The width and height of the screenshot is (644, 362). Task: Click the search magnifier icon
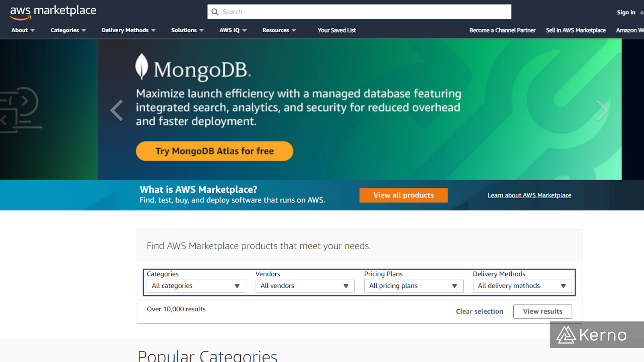coord(215,12)
